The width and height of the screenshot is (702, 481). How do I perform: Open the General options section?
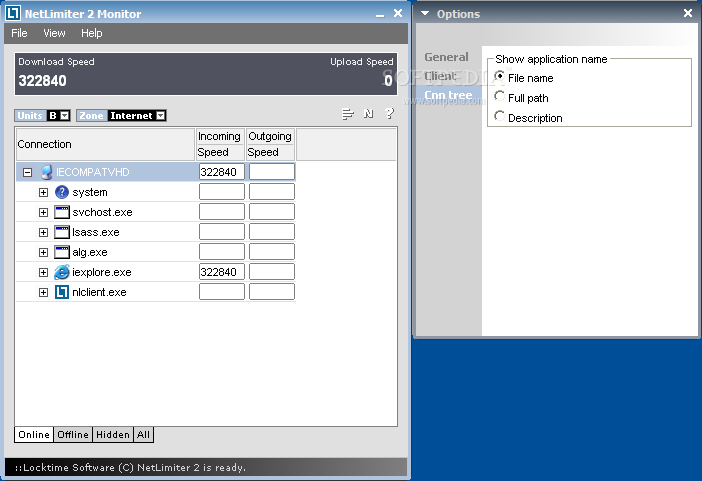[x=446, y=57]
